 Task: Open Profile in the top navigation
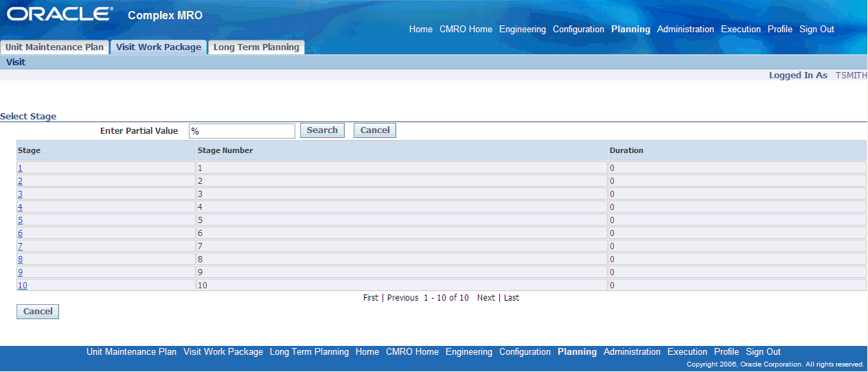point(780,30)
